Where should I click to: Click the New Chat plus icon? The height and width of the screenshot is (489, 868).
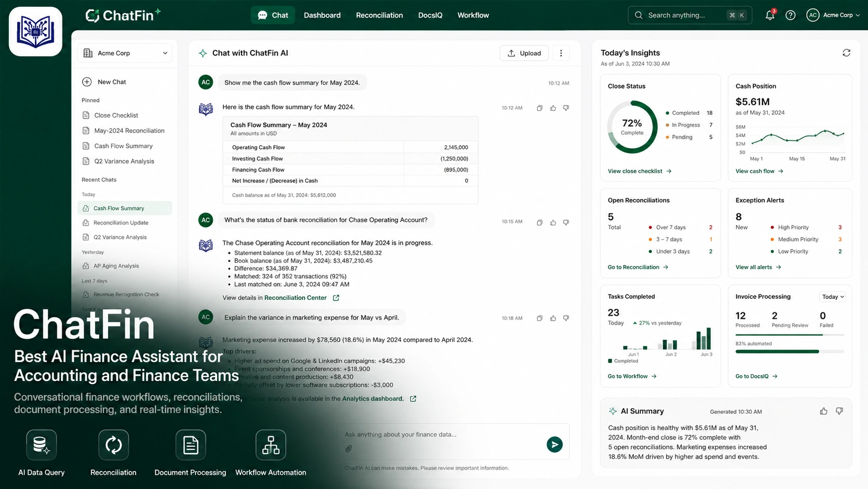click(87, 82)
